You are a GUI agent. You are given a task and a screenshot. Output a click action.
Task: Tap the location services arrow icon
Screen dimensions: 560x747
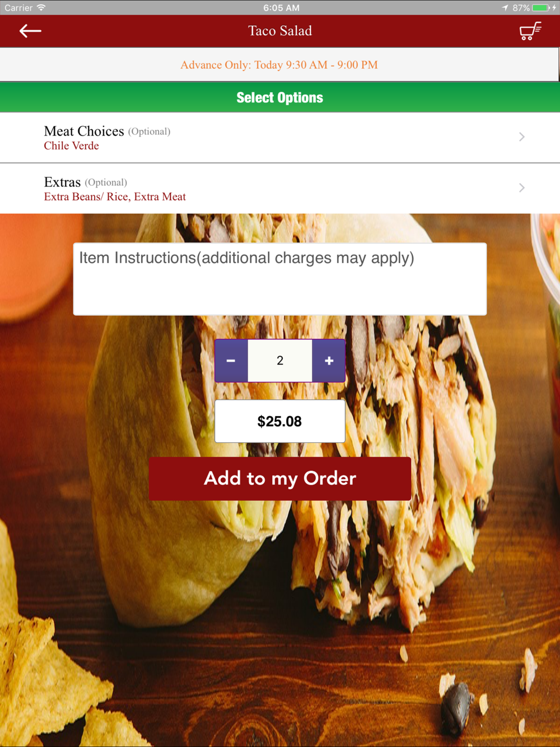(x=505, y=8)
